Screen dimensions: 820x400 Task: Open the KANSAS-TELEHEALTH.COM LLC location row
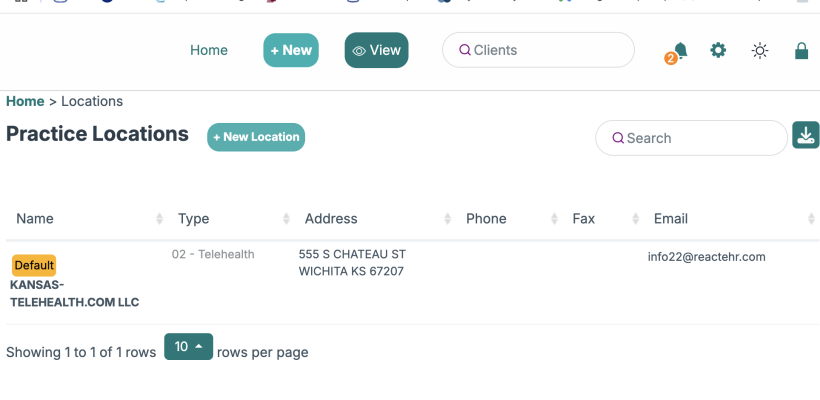(74, 293)
